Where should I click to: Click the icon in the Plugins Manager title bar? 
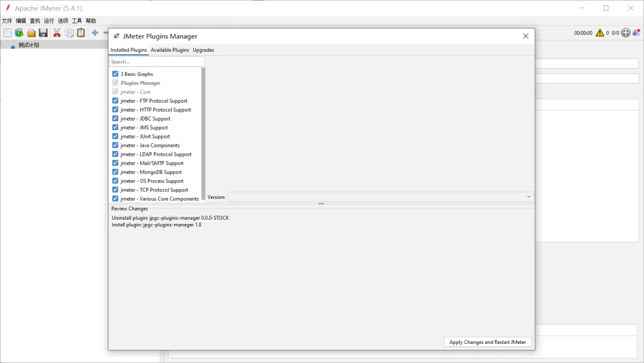click(x=117, y=36)
